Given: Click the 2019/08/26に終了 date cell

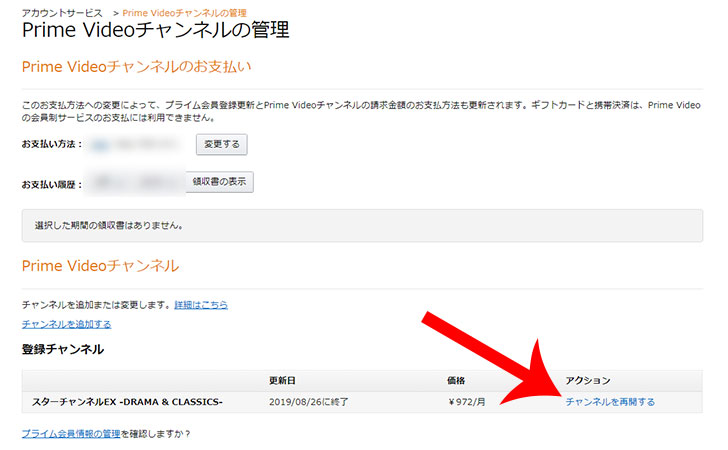Looking at the screenshot, I should pyautogui.click(x=308, y=402).
